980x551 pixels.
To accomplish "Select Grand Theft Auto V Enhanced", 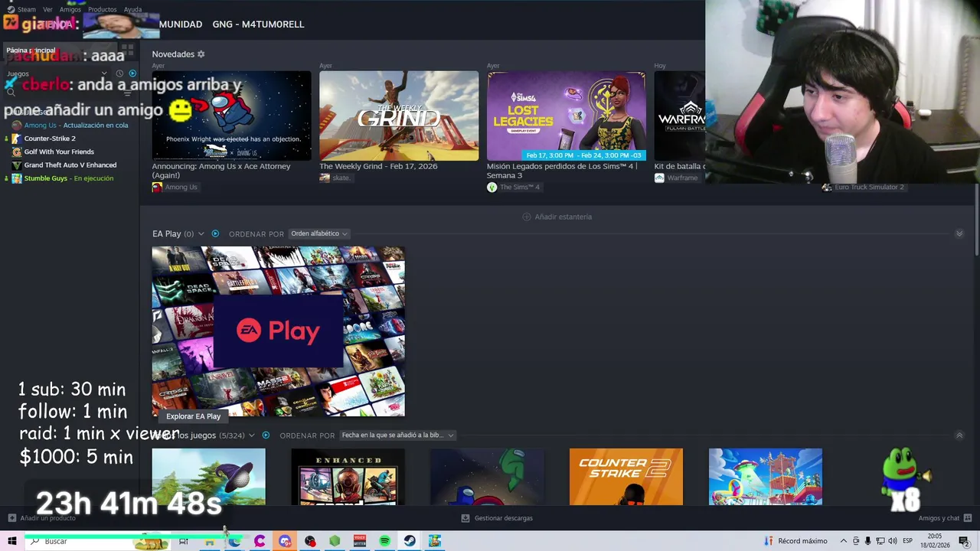I will point(70,165).
